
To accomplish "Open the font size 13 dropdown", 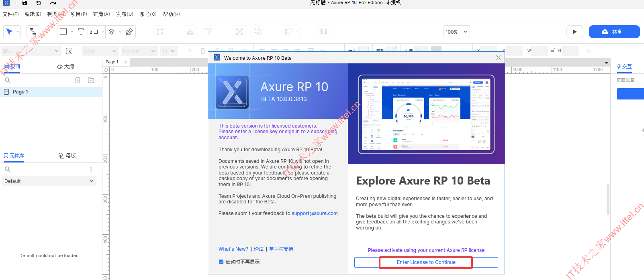I will [x=169, y=51].
